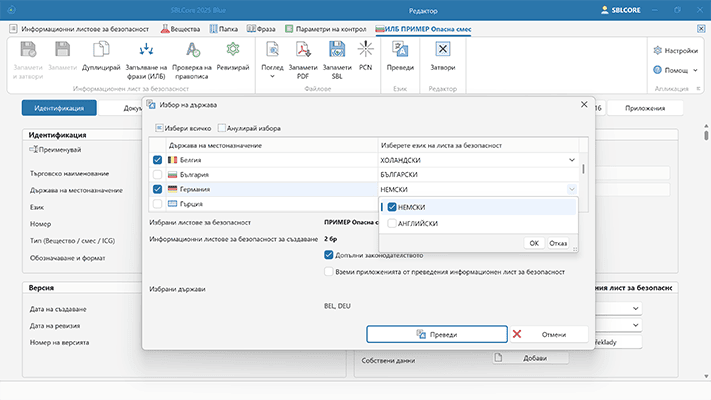This screenshot has width=711, height=400.
Task: Click the Ревизирай gear icon
Action: (233, 49)
